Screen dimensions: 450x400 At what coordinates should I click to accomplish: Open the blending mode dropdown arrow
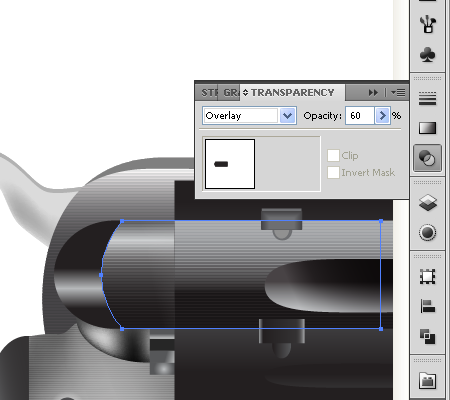pos(288,116)
